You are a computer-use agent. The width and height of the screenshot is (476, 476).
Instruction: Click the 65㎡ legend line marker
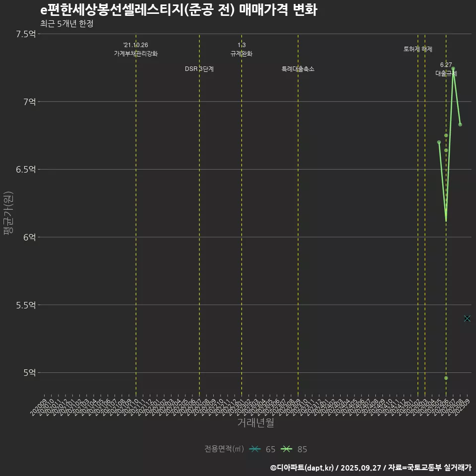pyautogui.click(x=255, y=449)
